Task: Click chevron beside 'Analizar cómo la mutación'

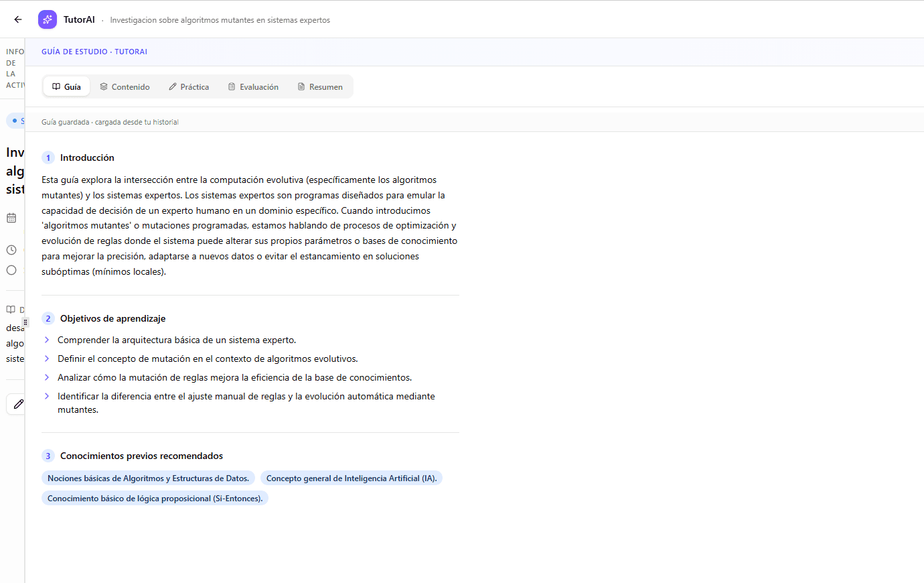Action: click(x=47, y=377)
